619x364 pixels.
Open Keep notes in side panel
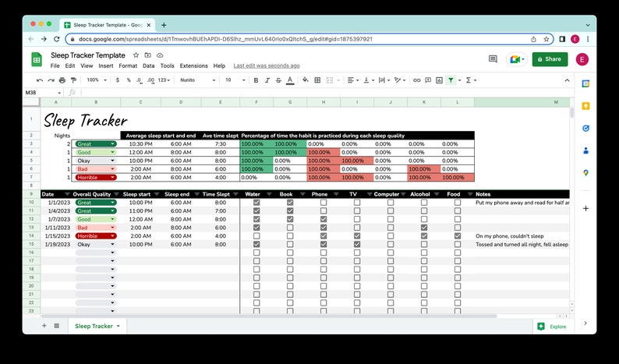coord(585,106)
